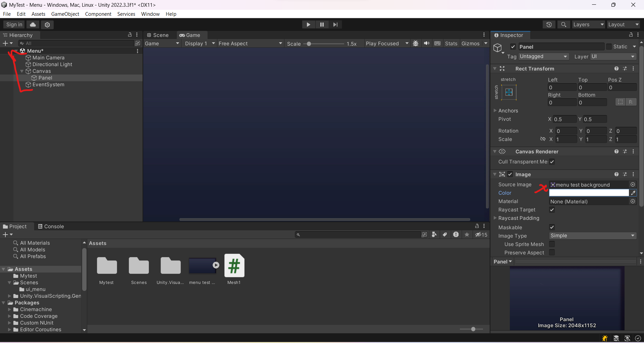Click the color eyedropper tool
644x343 pixels.
(x=633, y=193)
